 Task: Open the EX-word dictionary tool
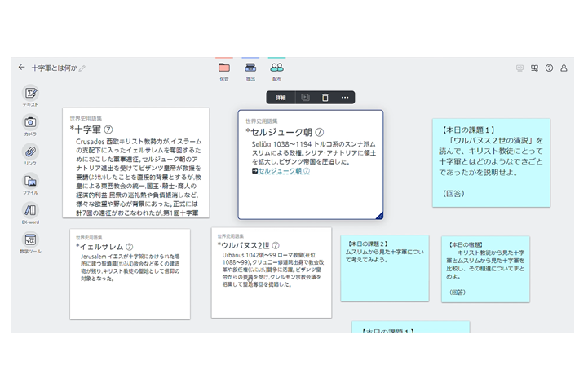(30, 210)
